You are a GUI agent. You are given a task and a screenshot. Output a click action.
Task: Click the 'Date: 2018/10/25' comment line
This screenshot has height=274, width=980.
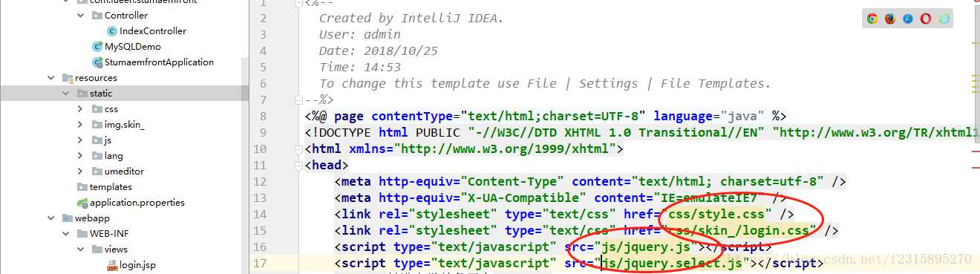click(379, 50)
